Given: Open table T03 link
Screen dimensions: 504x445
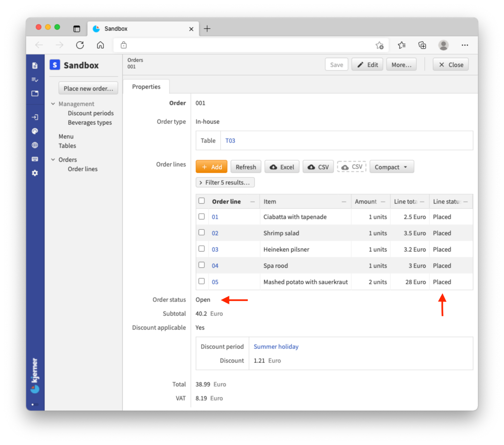Looking at the screenshot, I should coord(230,140).
